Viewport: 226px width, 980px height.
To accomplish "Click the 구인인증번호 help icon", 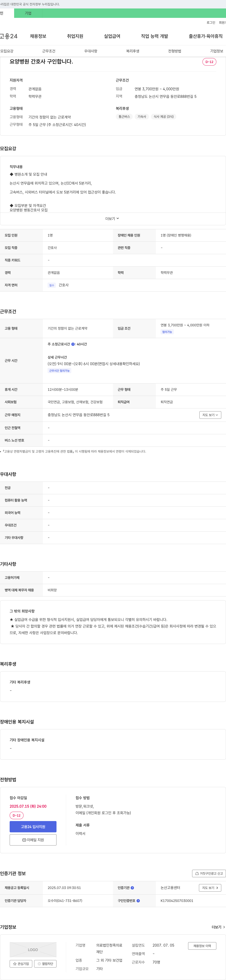I will [x=138, y=901].
